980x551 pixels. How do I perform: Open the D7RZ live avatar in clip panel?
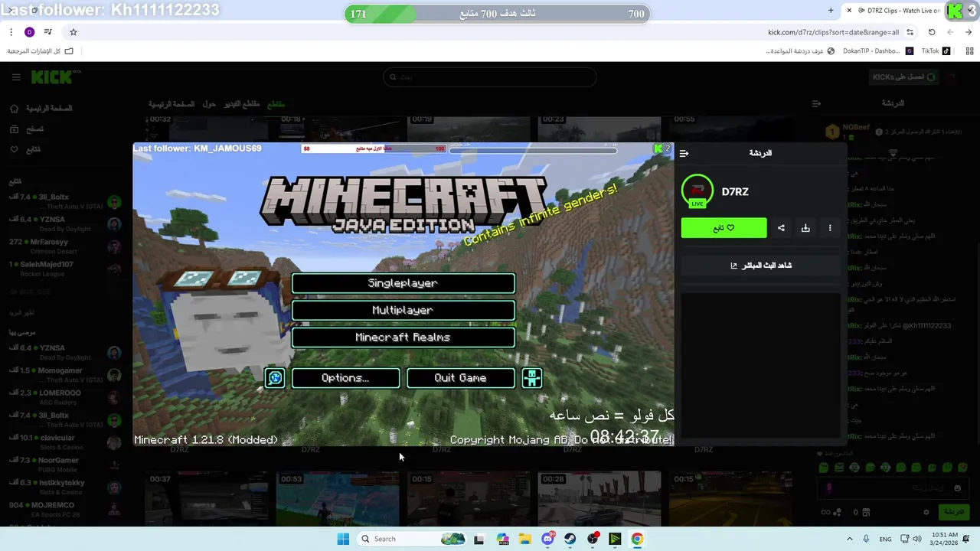(697, 191)
